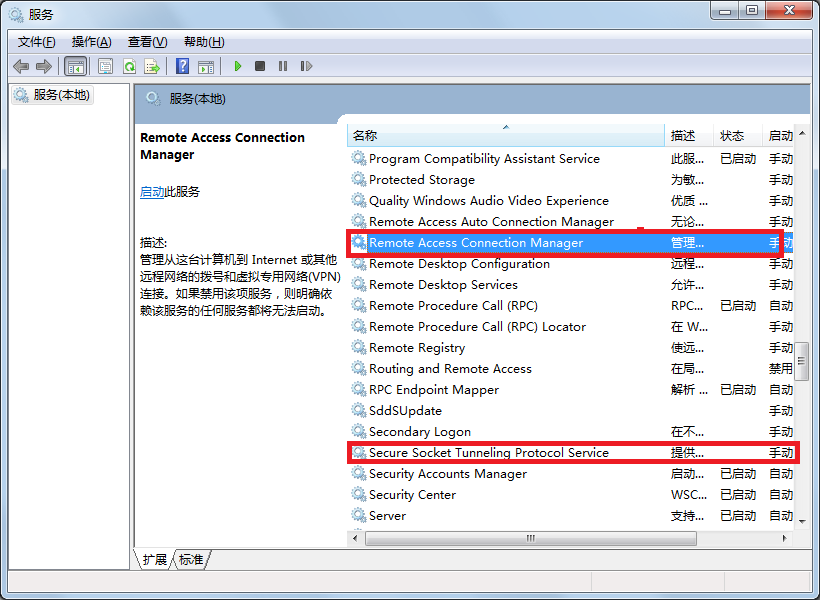Click gear icon beside Server
Screen dimensions: 820x600
pyautogui.click(x=359, y=515)
